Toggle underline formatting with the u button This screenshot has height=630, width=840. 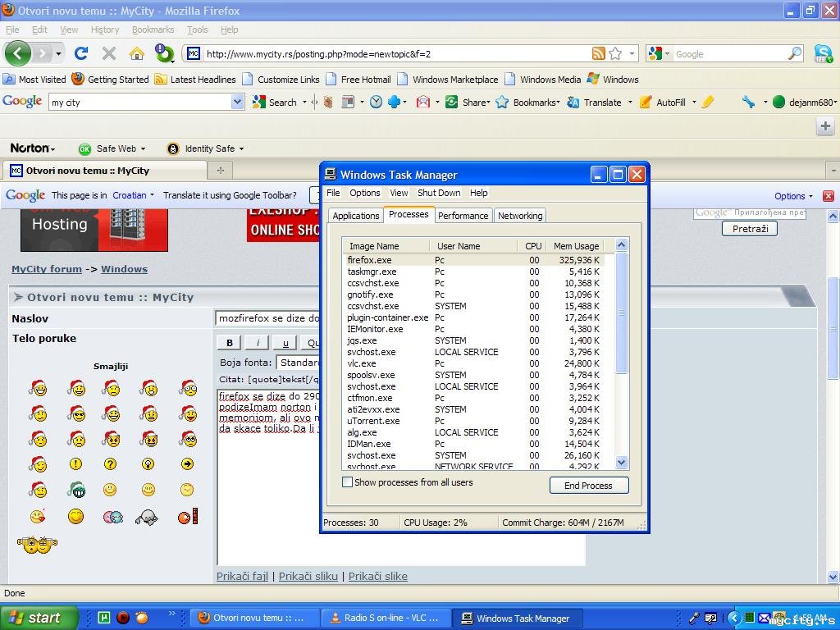click(x=285, y=343)
